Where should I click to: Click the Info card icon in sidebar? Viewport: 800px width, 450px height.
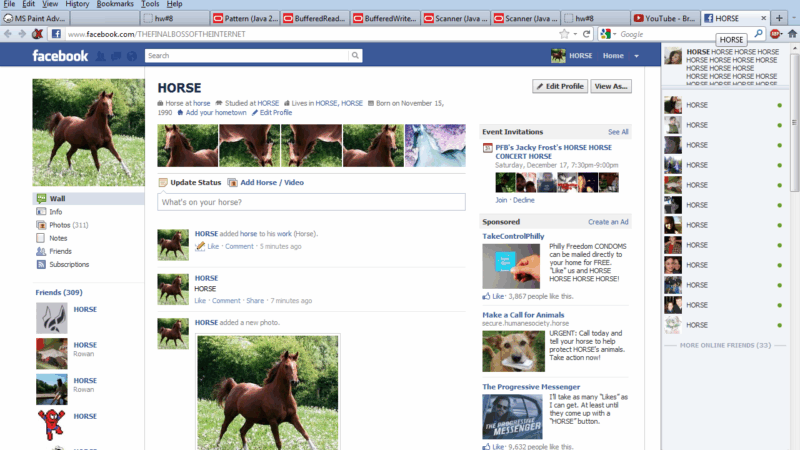[x=41, y=212]
